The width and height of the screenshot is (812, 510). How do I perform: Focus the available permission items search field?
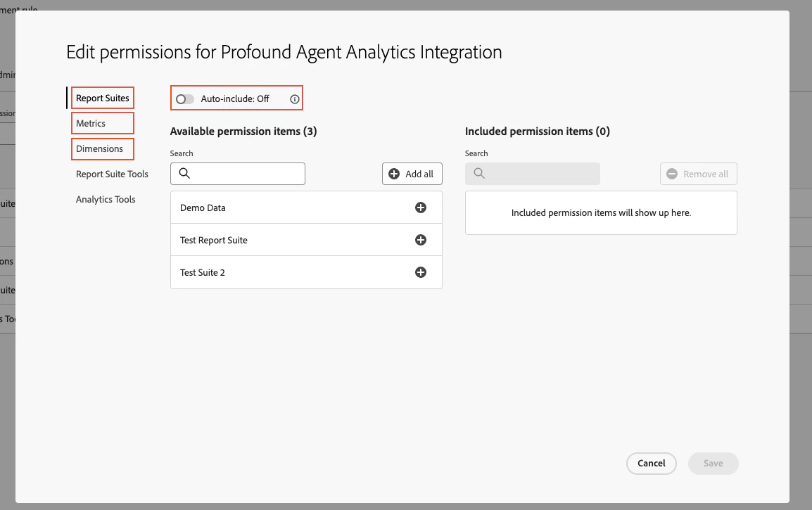[x=238, y=174]
